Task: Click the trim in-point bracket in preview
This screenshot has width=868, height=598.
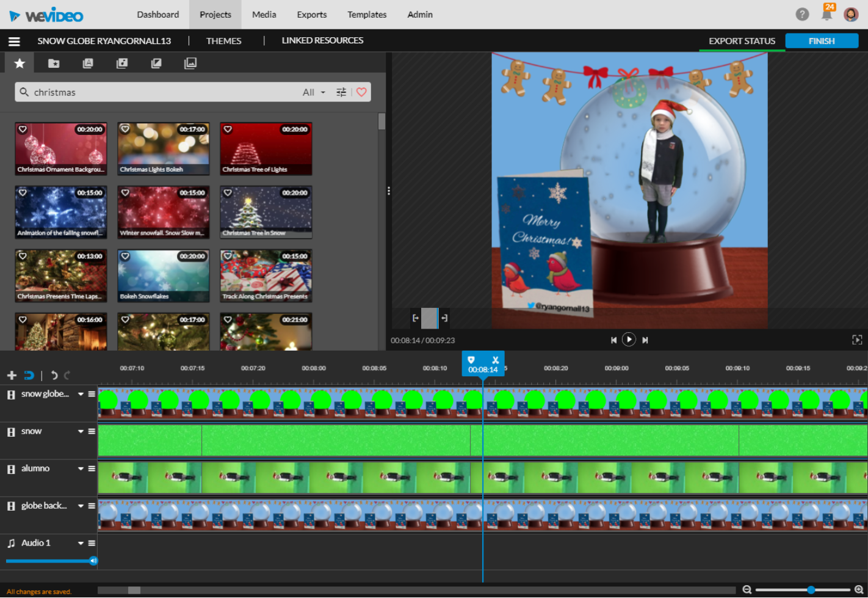Action: (x=416, y=318)
